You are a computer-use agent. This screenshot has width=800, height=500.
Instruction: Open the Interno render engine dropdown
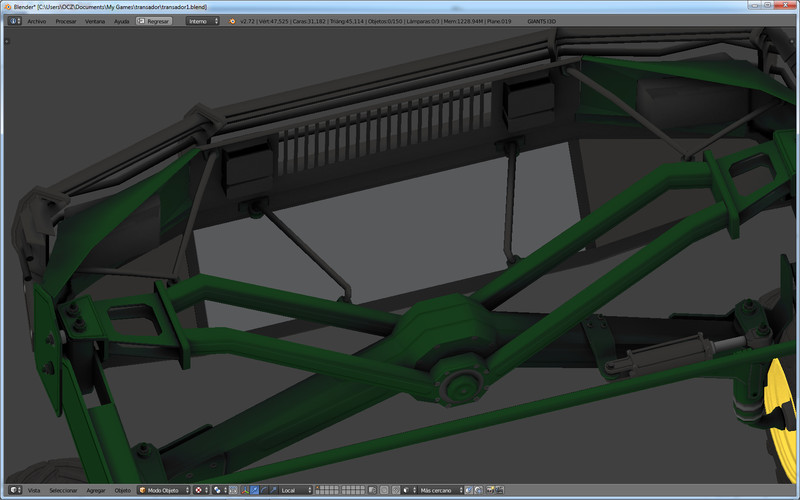click(x=202, y=20)
